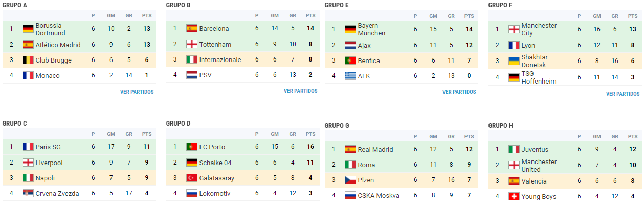This screenshot has width=644, height=203.
Task: Click the Spanish flag next to Barcelona
Action: (x=192, y=28)
